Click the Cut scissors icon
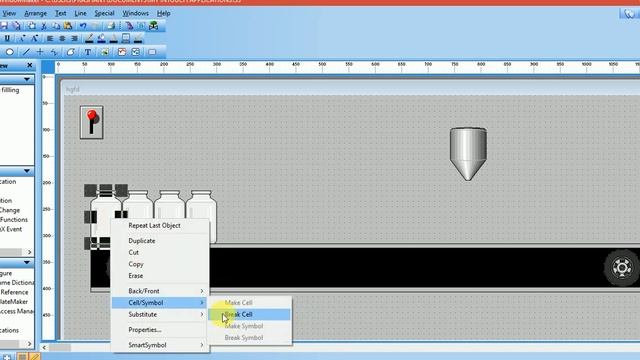Viewport: 640px width, 360px height. click(x=44, y=26)
